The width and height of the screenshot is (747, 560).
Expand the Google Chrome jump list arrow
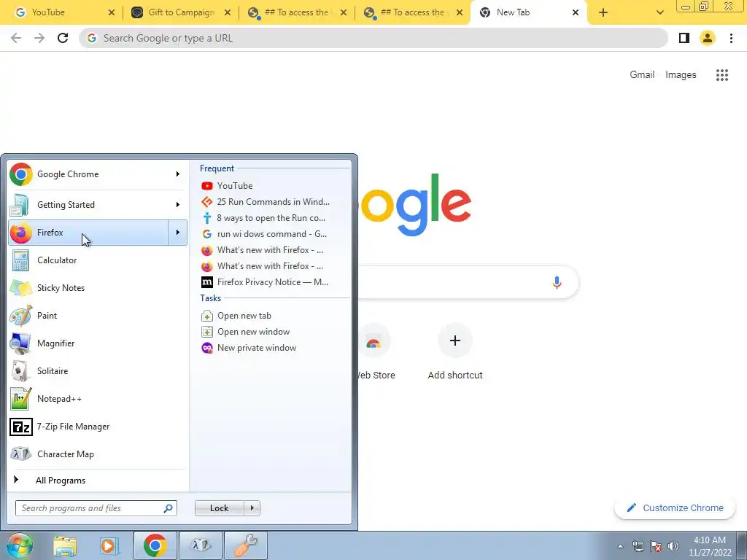(178, 174)
